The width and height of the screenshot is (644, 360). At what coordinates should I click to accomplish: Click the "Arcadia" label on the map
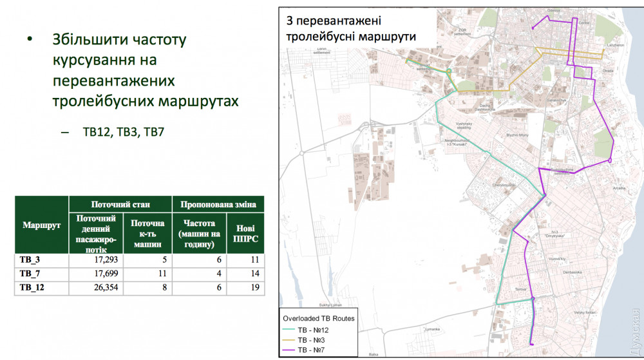click(619, 189)
